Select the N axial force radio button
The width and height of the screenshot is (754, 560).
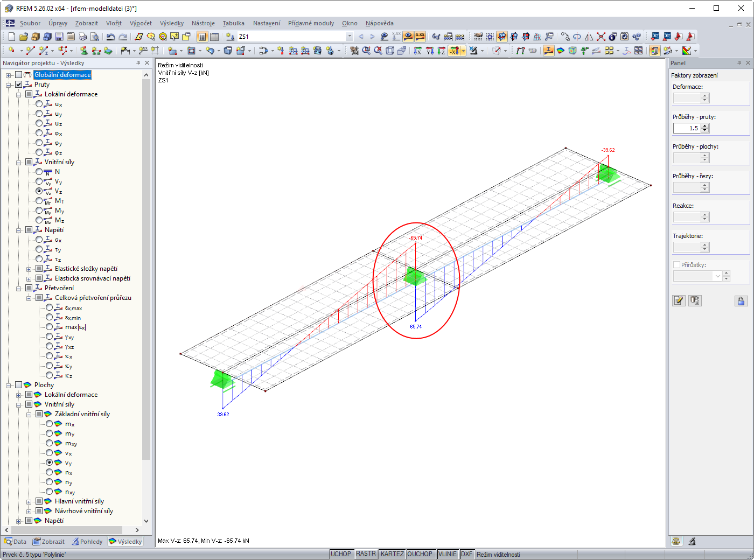(39, 172)
